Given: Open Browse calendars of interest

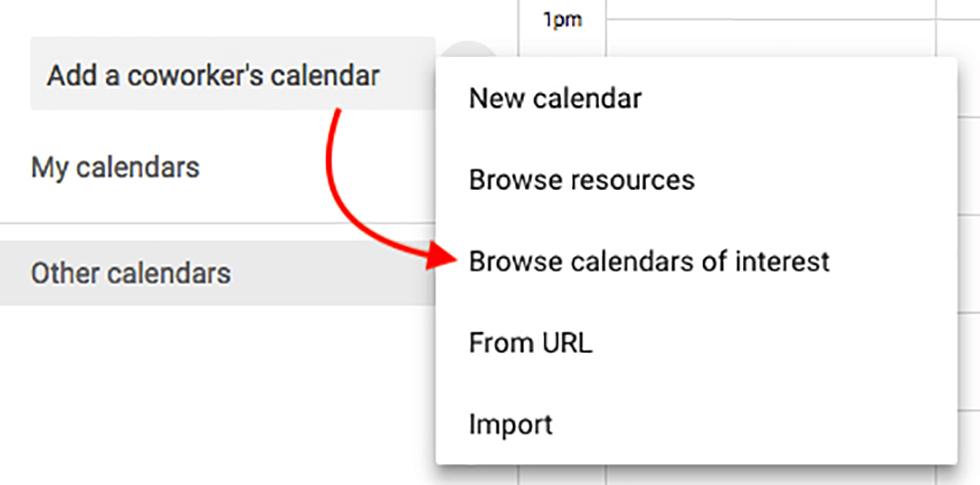Looking at the screenshot, I should click(x=649, y=262).
